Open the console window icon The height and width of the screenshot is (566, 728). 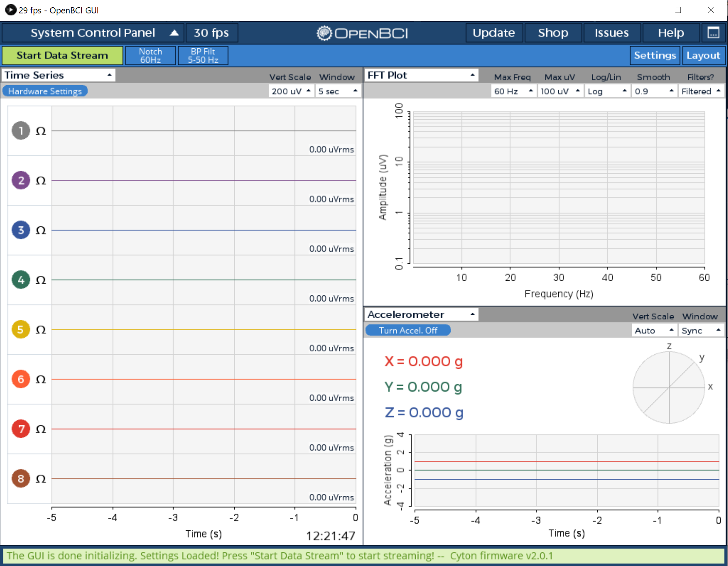(713, 33)
